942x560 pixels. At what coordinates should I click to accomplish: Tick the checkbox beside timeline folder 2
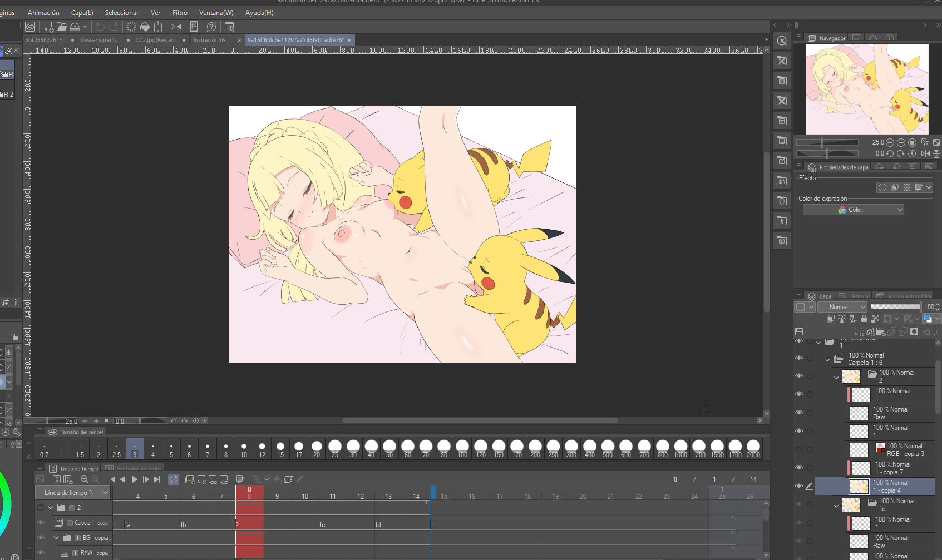41,508
